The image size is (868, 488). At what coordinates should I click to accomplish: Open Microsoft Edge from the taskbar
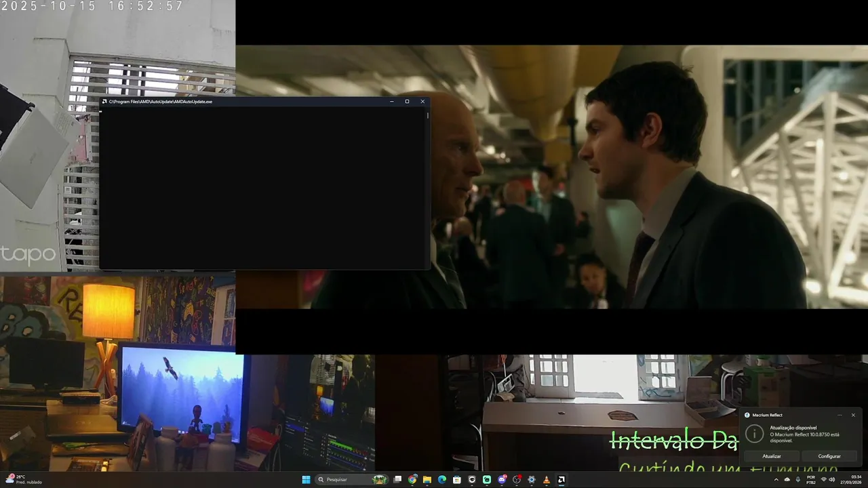click(442, 479)
